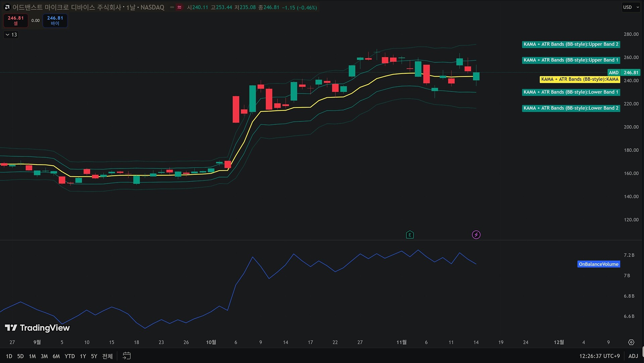The image size is (644, 363).
Task: Click the gray market status dash indicator
Action: point(172,7)
